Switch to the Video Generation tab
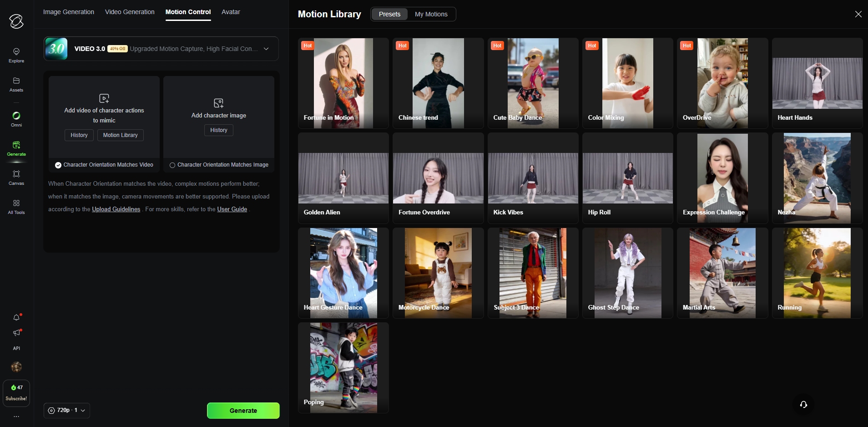The width and height of the screenshot is (868, 427). (x=130, y=12)
